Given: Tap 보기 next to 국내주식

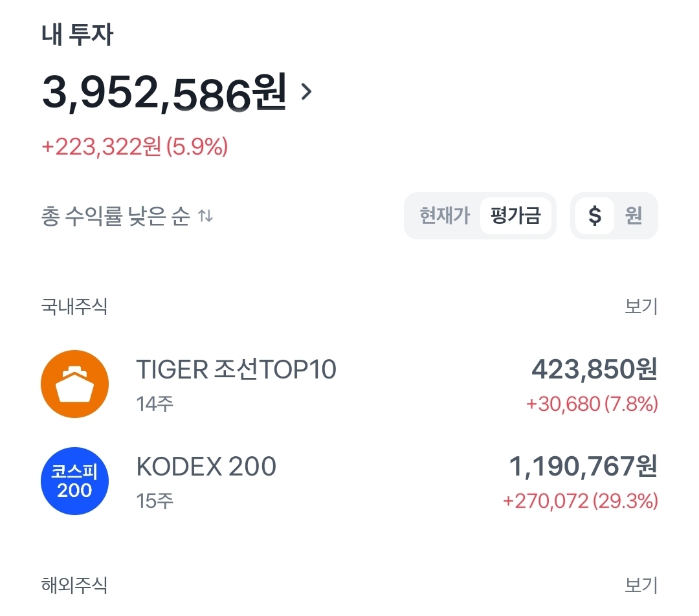Looking at the screenshot, I should tap(641, 306).
